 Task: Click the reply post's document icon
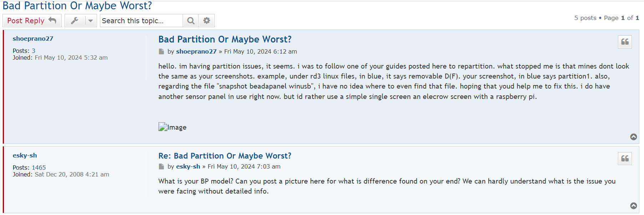pyautogui.click(x=161, y=166)
